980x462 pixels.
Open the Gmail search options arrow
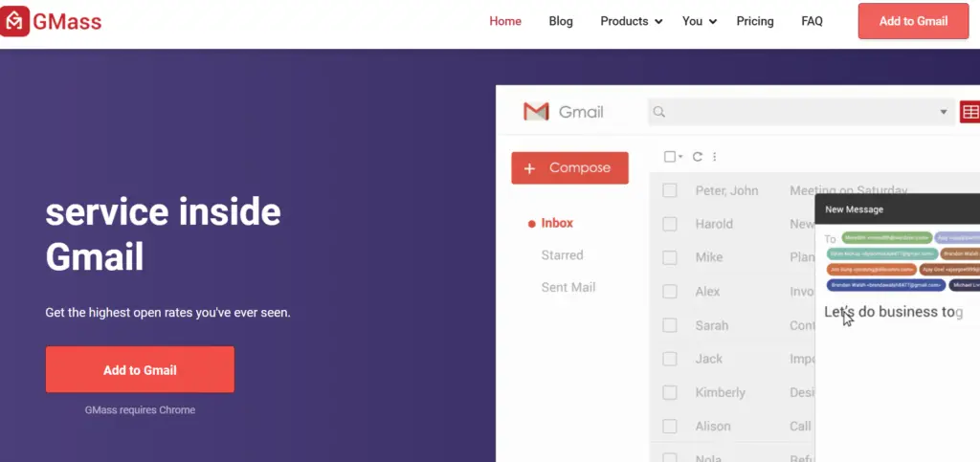click(942, 112)
